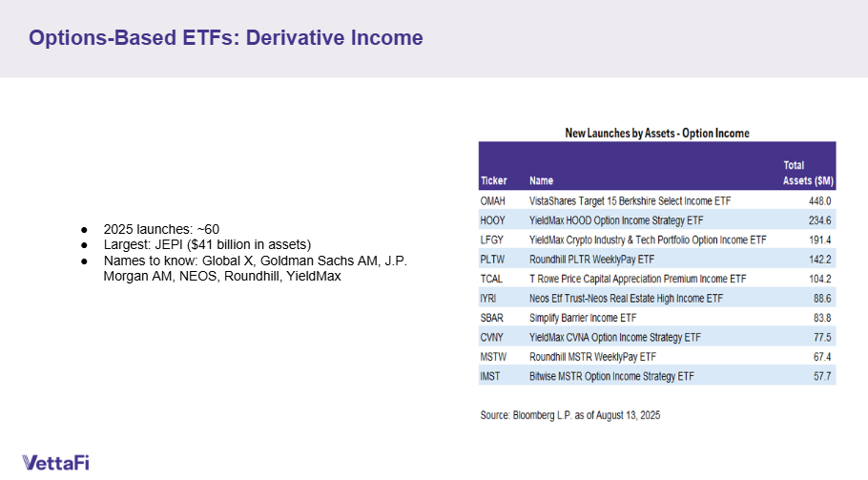Click the HOOY ticker cell
Viewport: 868px width, 480px height.
pyautogui.click(x=493, y=220)
